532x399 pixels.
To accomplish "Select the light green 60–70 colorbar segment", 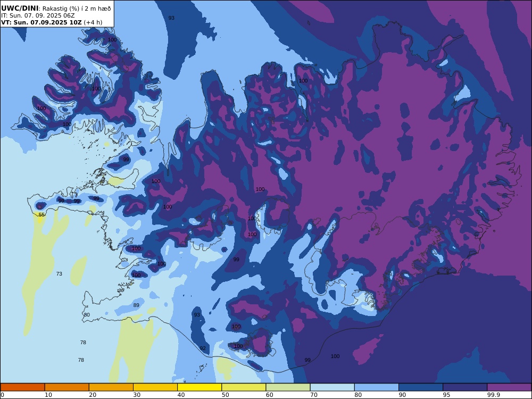I will (x=288, y=387).
